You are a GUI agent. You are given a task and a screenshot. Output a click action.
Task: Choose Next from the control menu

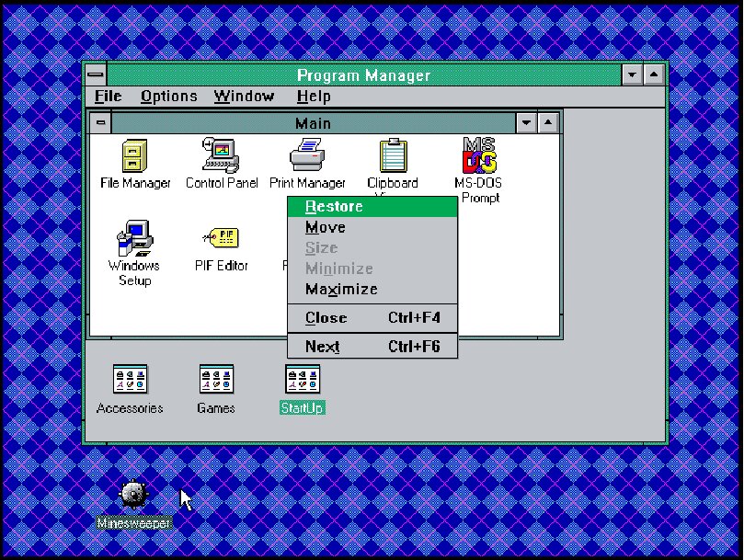(372, 346)
